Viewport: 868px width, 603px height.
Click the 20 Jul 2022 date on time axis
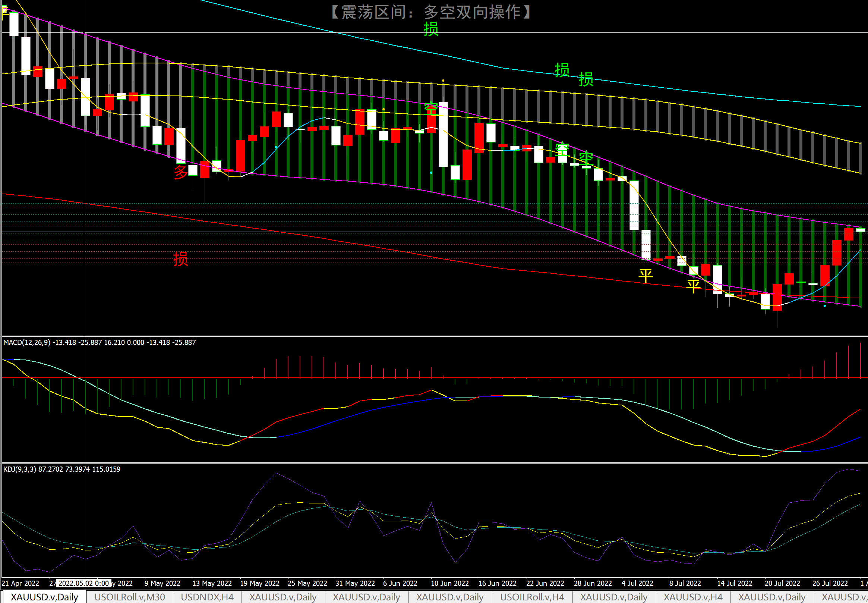[782, 583]
